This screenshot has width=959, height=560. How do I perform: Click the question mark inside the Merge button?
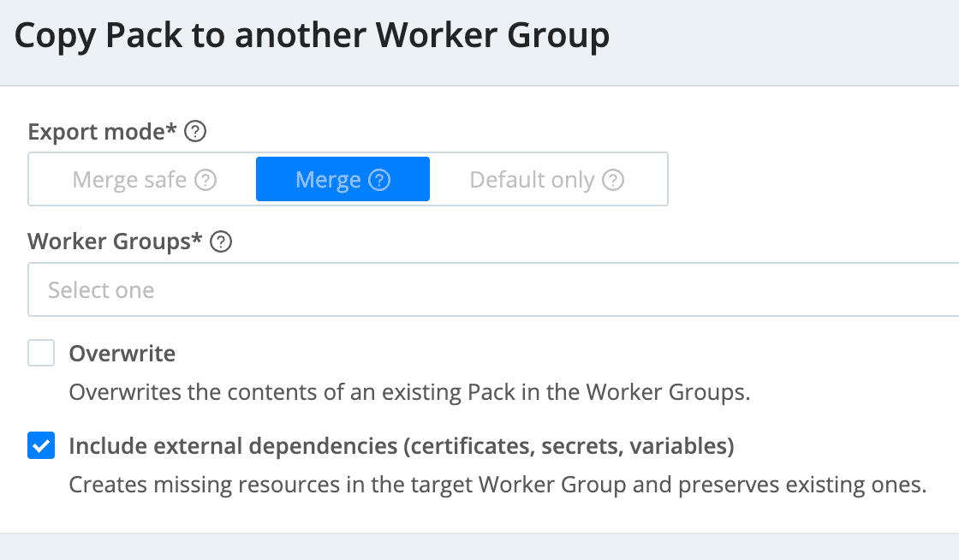[379, 180]
